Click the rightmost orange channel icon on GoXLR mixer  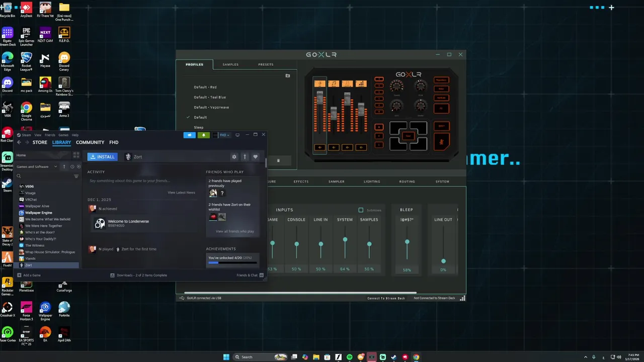tap(361, 83)
